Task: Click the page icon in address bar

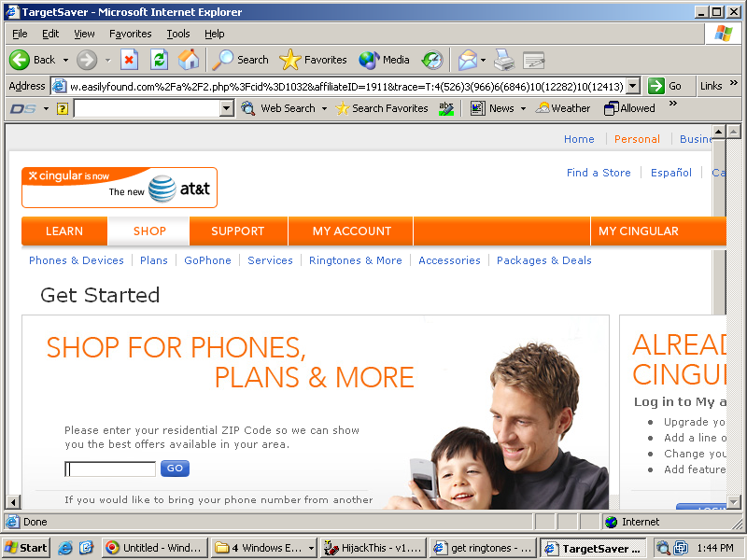Action: click(59, 86)
